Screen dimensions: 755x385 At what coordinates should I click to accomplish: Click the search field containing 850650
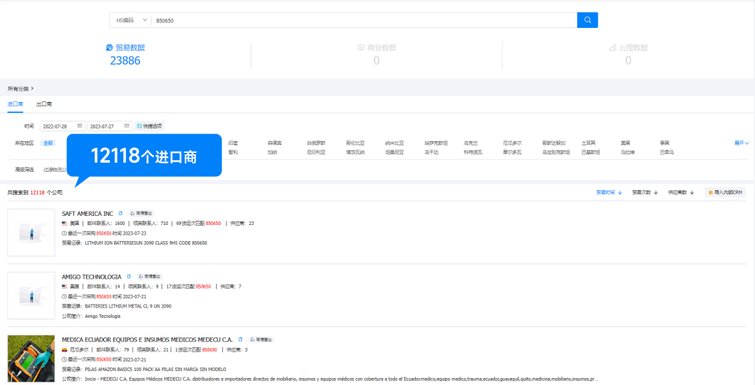click(x=364, y=20)
